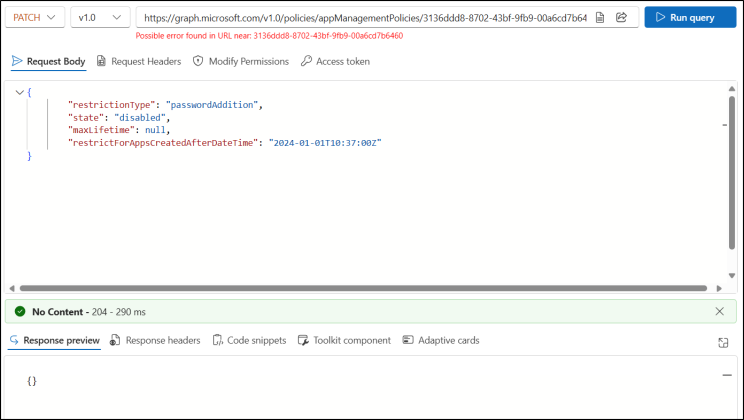Image resolution: width=744 pixels, height=420 pixels.
Task: Click the null maxLifetime value
Action: click(155, 130)
